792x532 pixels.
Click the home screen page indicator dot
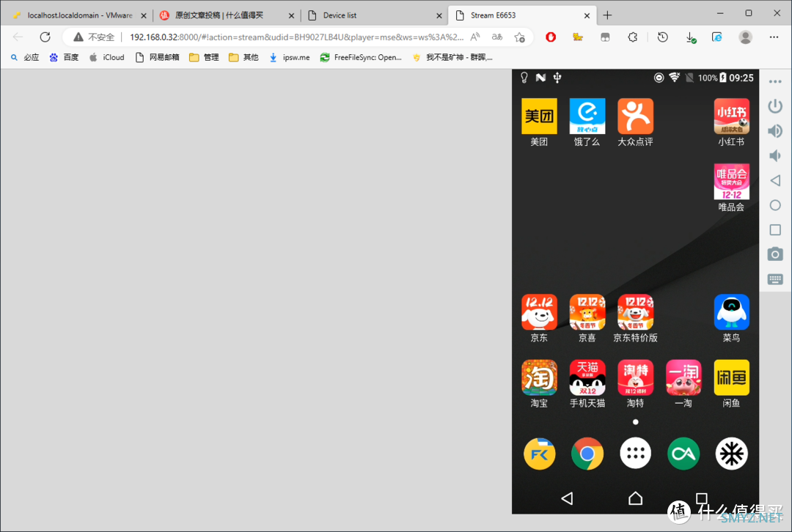tap(635, 422)
